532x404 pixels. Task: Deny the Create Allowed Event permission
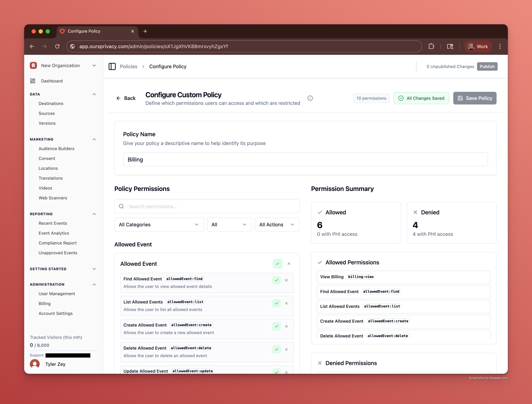[286, 326]
